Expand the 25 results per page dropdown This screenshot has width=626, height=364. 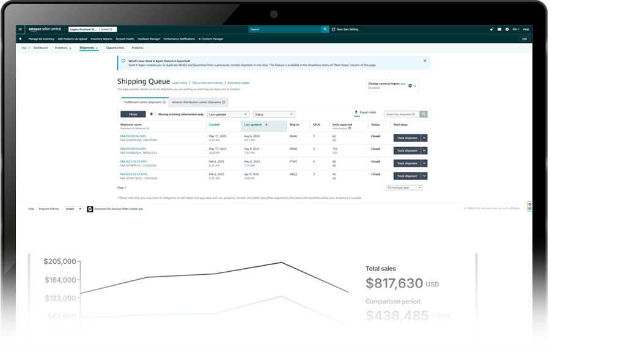point(403,187)
